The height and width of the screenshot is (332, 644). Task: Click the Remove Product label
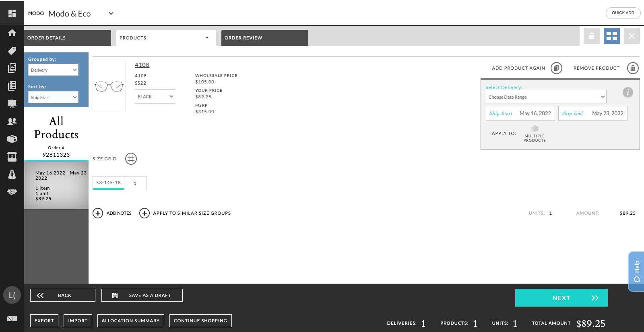[597, 68]
